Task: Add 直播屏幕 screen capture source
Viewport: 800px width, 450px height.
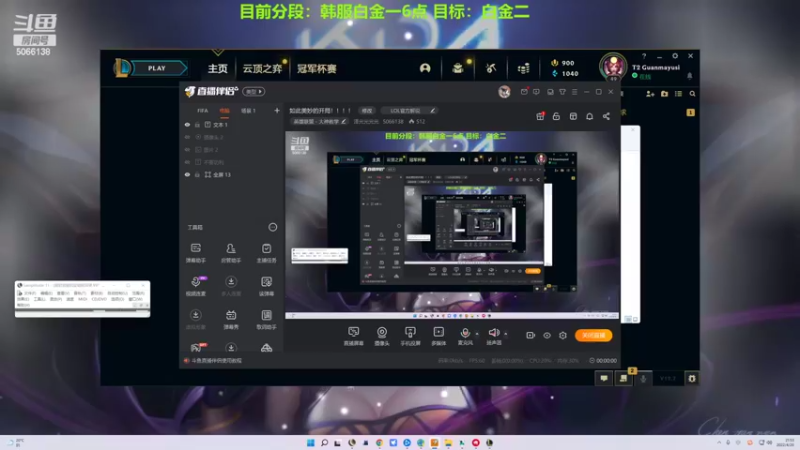Action: (353, 336)
